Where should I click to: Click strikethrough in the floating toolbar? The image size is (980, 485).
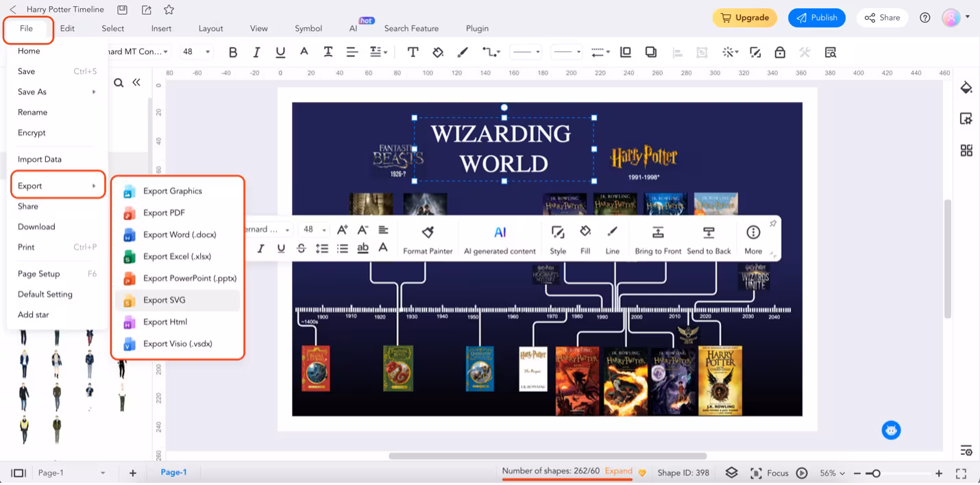point(301,249)
